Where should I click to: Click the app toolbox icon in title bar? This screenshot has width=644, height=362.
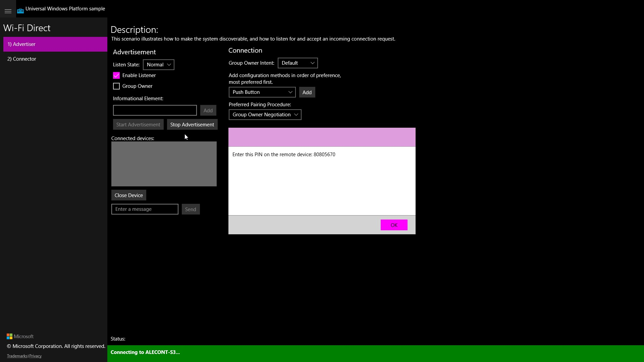[20, 11]
